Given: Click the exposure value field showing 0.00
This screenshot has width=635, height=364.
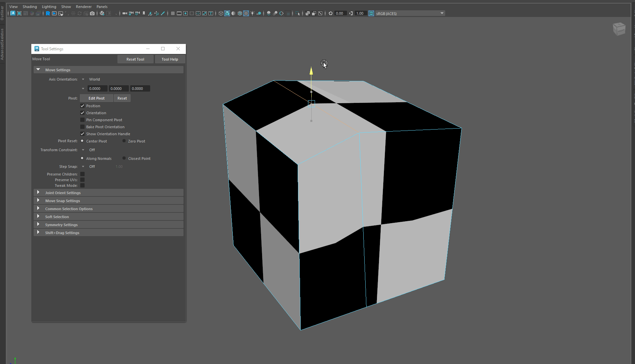Looking at the screenshot, I should tap(340, 13).
